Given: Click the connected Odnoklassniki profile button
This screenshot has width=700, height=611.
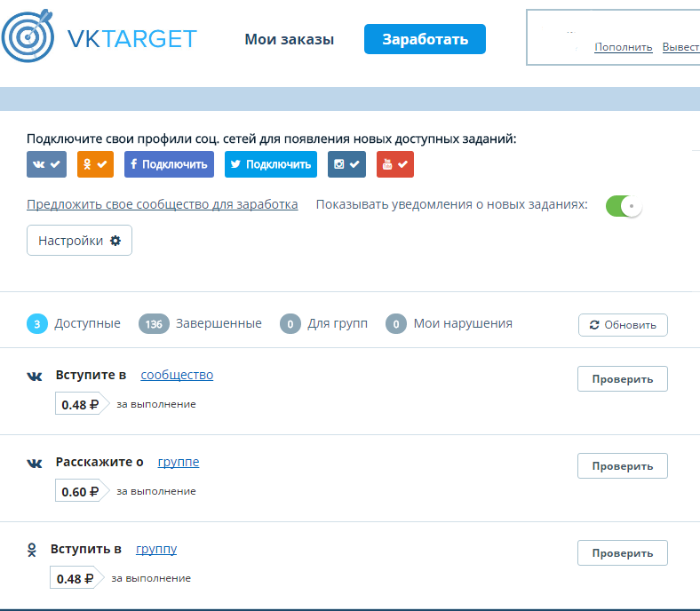Looking at the screenshot, I should tap(96, 164).
